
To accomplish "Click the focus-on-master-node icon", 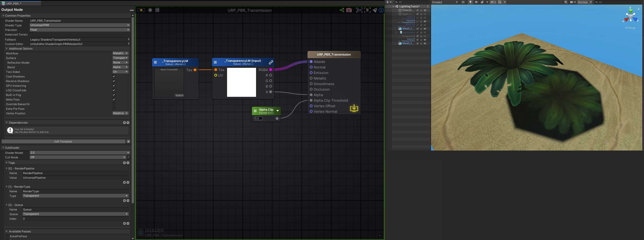I will tap(367, 10).
